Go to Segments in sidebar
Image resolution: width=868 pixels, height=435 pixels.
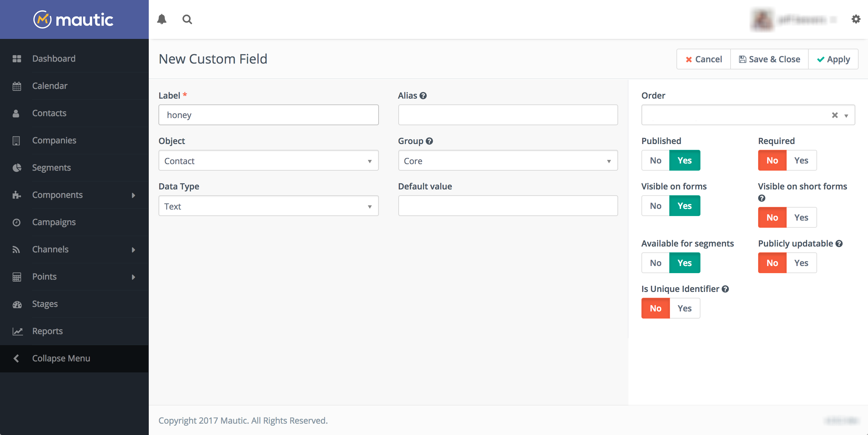tap(51, 168)
